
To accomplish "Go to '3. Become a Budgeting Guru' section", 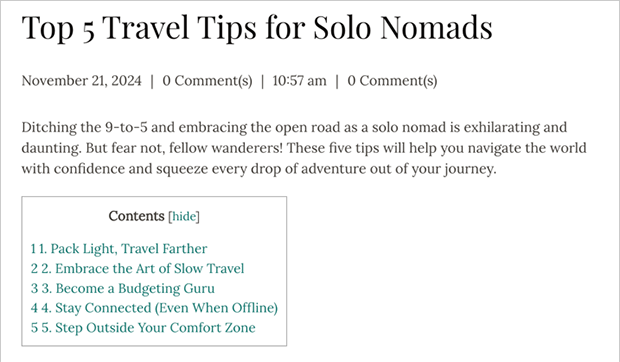I will 123,288.
